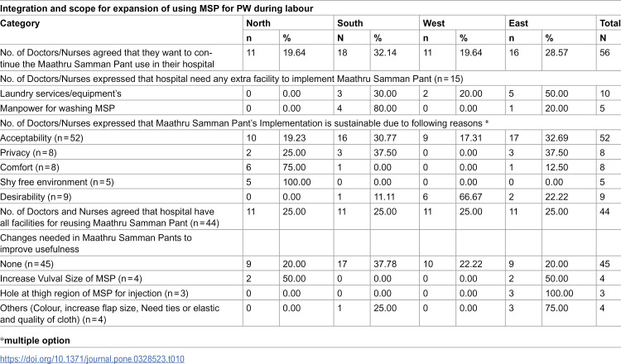The width and height of the screenshot is (621, 364).
Task: Click the East column header
Action: (518, 23)
